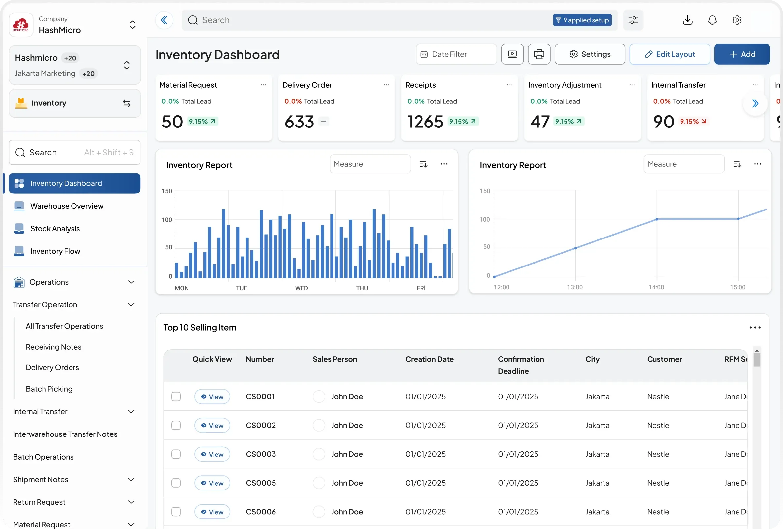Go to Delivery Orders submenu item
The image size is (783, 532).
pyautogui.click(x=52, y=367)
